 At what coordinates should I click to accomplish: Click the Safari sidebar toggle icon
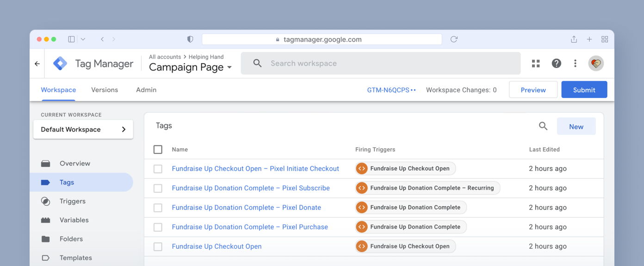(71, 39)
